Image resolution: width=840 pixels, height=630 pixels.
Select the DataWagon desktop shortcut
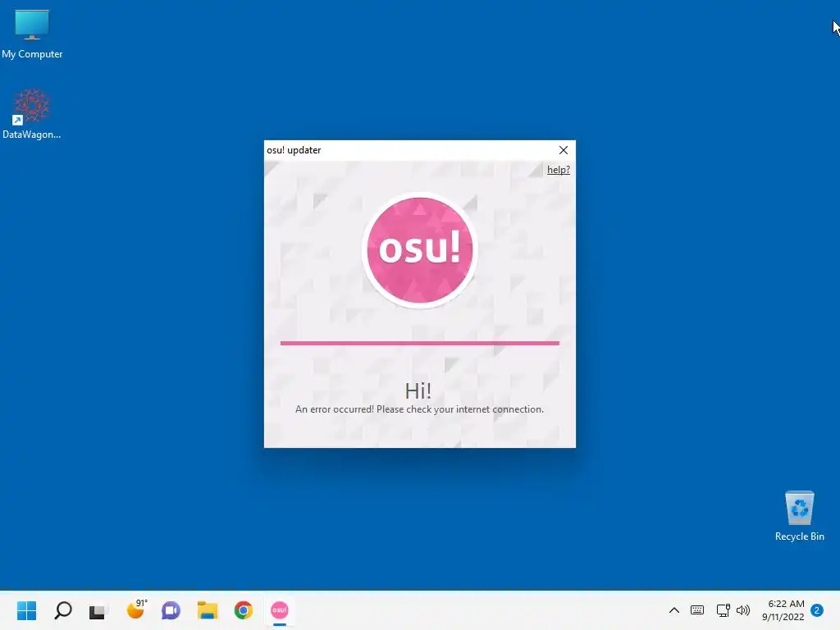[x=32, y=114]
